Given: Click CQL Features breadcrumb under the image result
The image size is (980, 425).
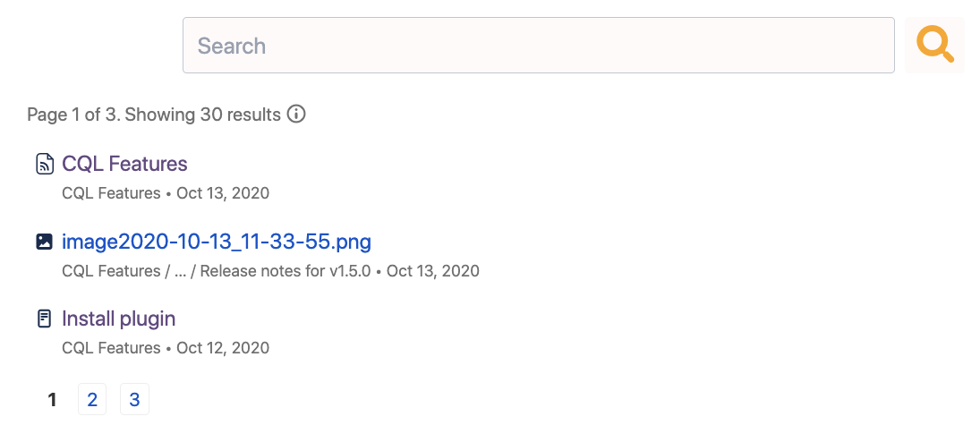Looking at the screenshot, I should pos(111,271).
